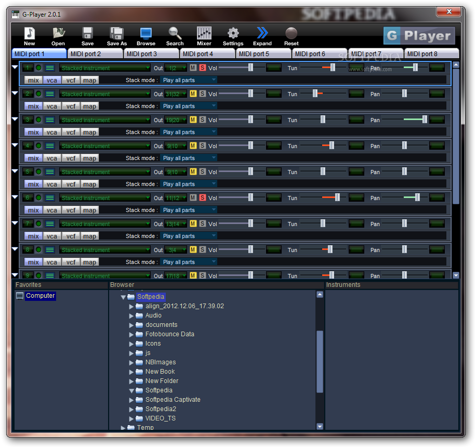This screenshot has height=448, width=476.
Task: Click the Computer icon in Favorites
Action: [20, 296]
